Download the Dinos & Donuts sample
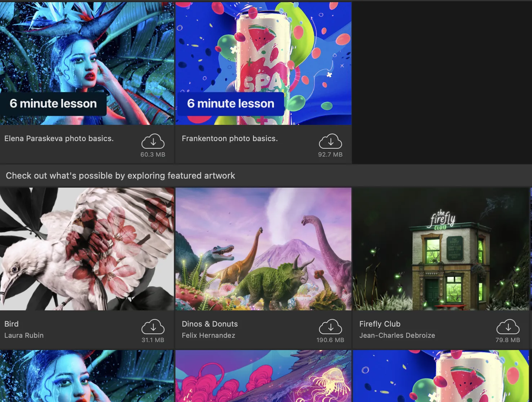Screen dimensions: 532x402 coord(330,327)
